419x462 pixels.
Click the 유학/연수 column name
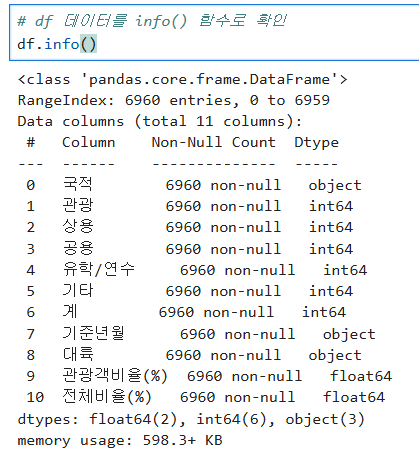coord(99,269)
